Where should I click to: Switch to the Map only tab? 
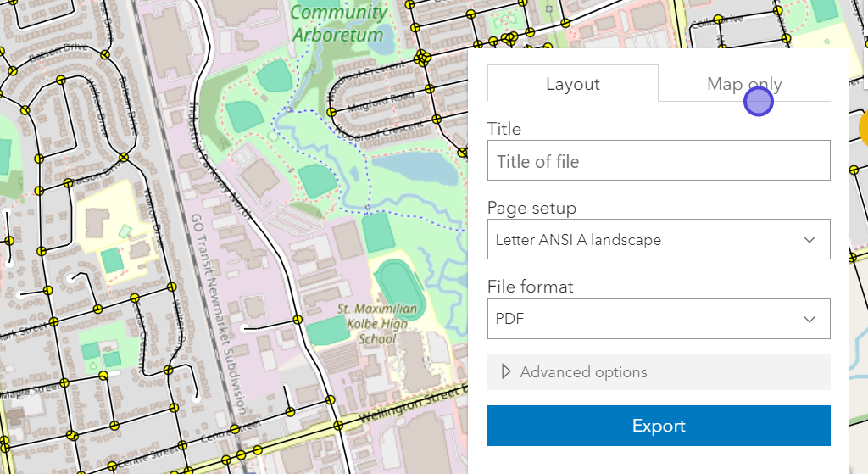(743, 84)
